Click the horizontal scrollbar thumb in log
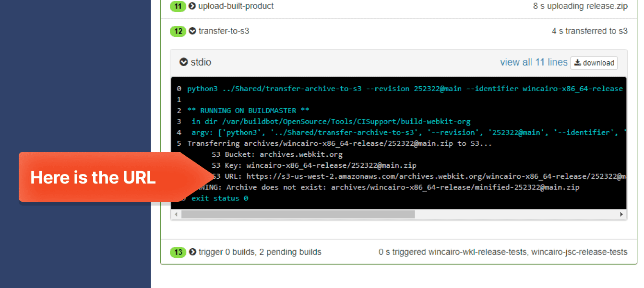This screenshot has height=288, width=644. pyautogui.click(x=298, y=214)
